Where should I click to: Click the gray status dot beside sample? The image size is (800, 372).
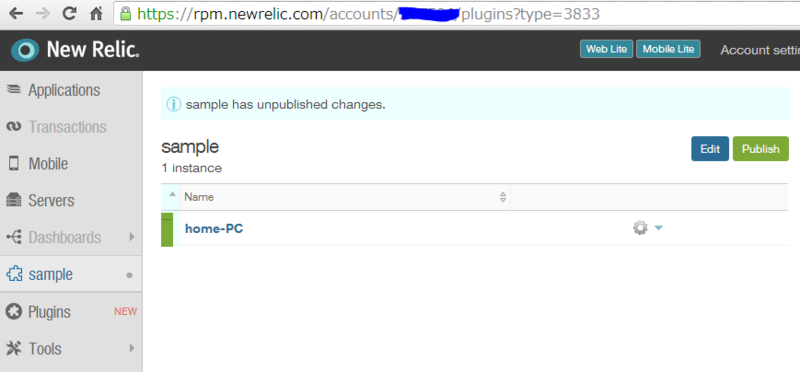[x=130, y=275]
